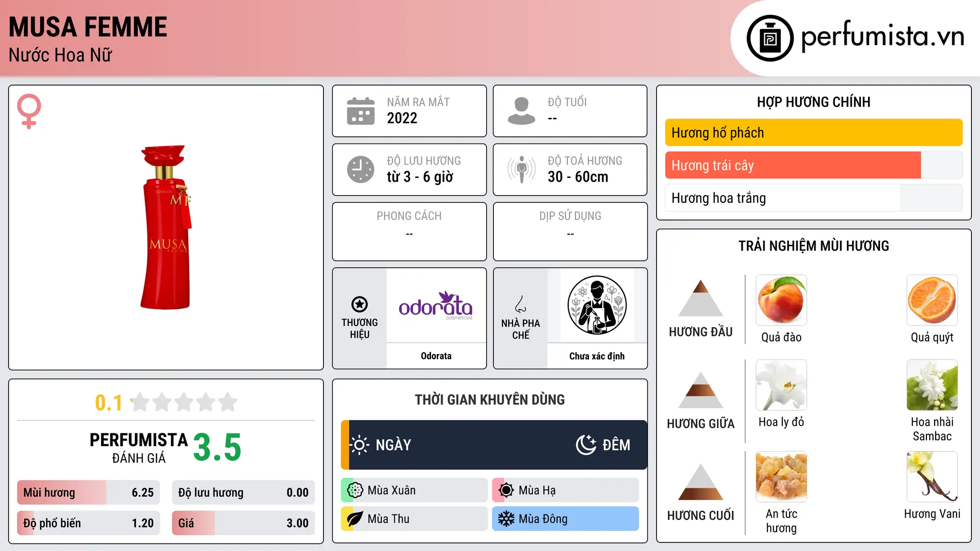
Task: Click the star badge icon above Thương hiệu
Action: click(x=359, y=304)
